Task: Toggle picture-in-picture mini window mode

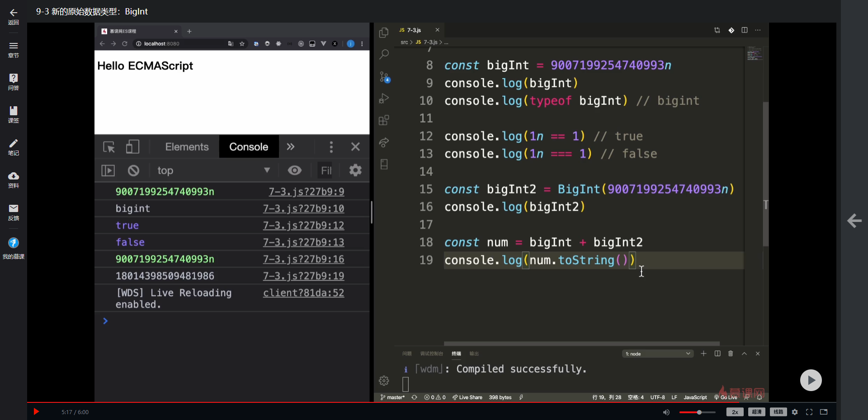Action: click(x=824, y=412)
